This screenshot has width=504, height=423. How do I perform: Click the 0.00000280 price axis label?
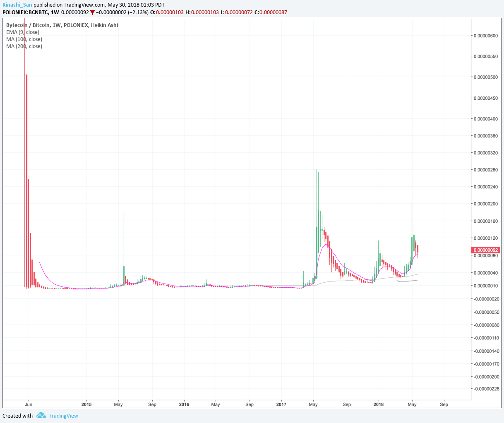click(x=486, y=170)
